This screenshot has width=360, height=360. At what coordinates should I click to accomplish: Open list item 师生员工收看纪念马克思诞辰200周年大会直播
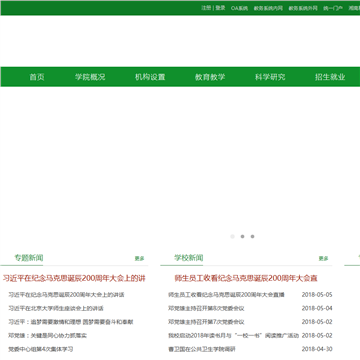226,295
